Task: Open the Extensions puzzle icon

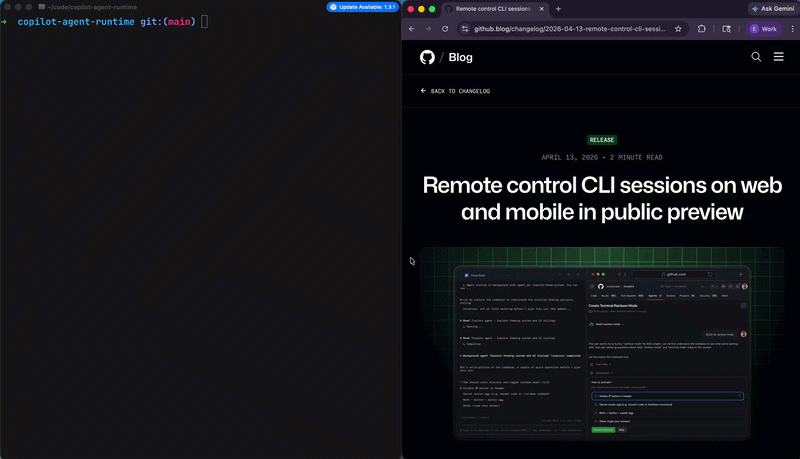Action: coord(702,29)
